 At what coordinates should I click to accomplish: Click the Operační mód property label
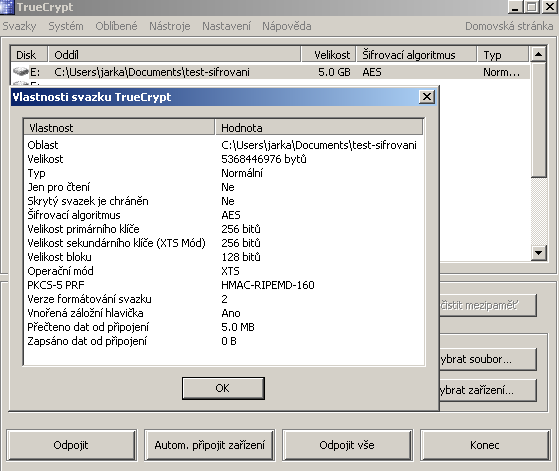[x=60, y=271]
